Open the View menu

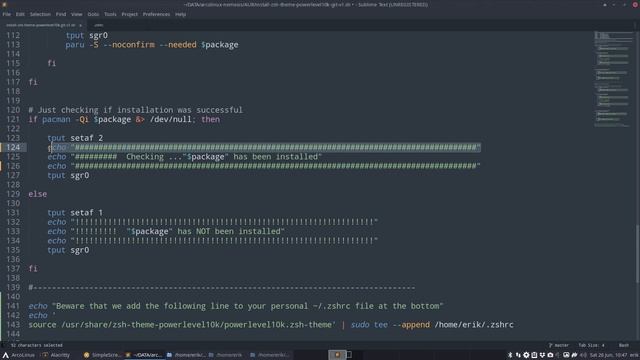point(76,14)
